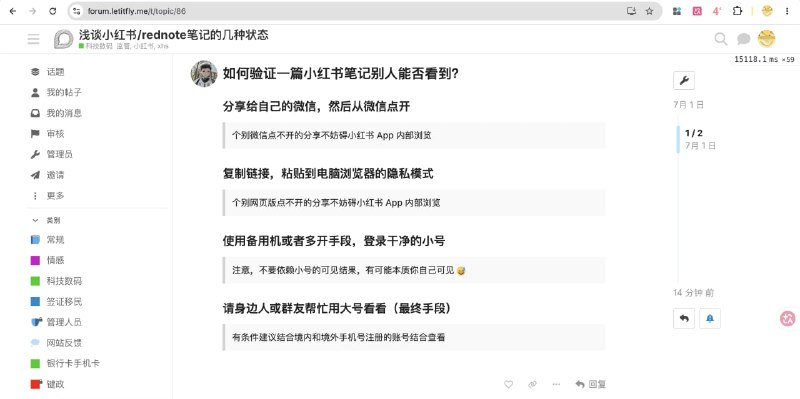Click the user avatar in header
Screen dimensions: 800x399
(766, 39)
